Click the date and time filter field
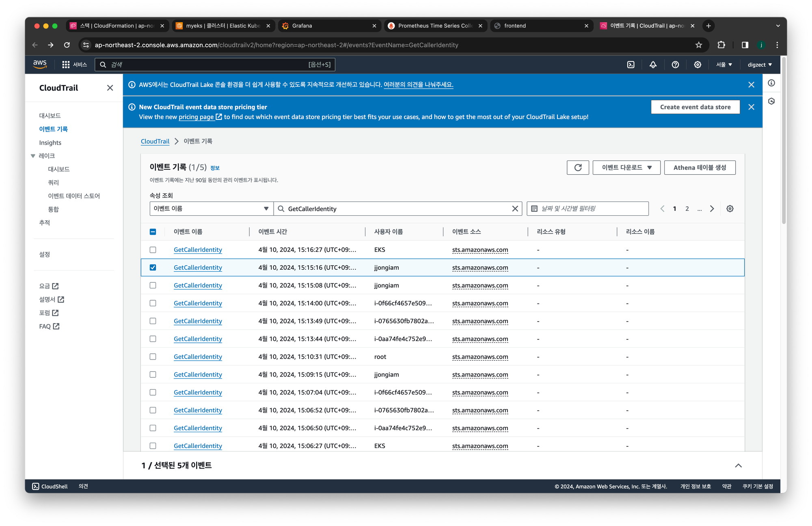This screenshot has height=526, width=812. 587,208
